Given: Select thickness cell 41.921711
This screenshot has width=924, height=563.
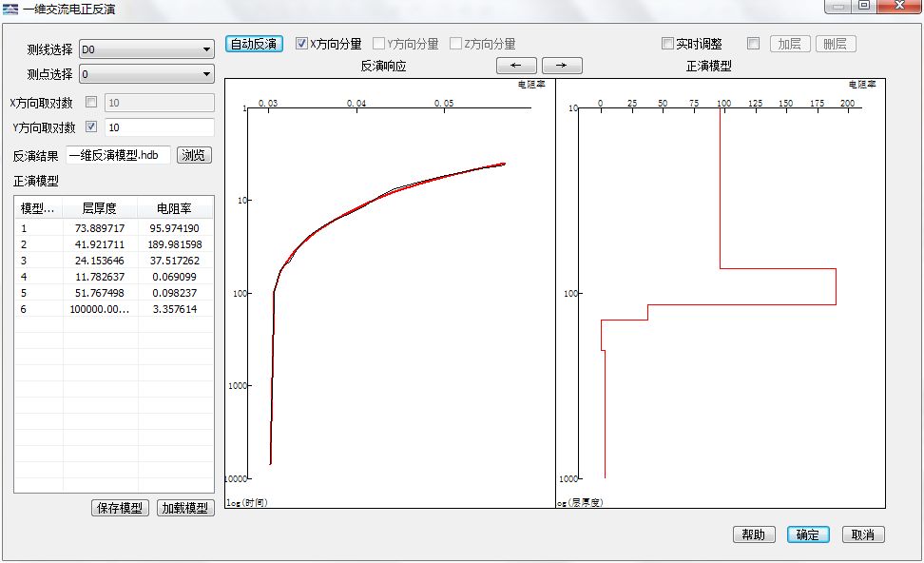Looking at the screenshot, I should pyautogui.click(x=100, y=244).
